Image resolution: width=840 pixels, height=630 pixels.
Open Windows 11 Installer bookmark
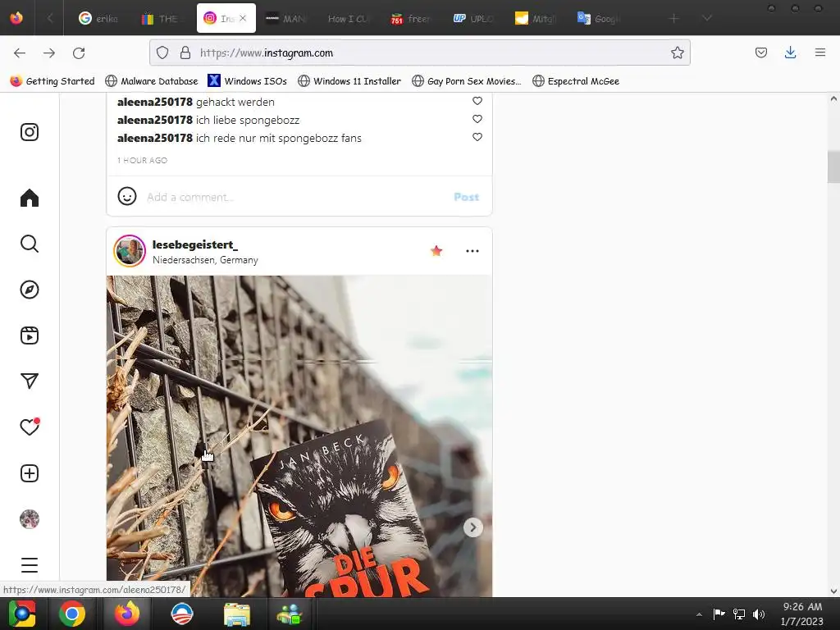[349, 81]
